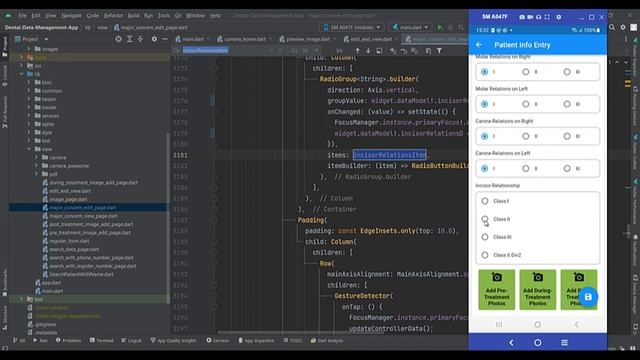Open major_concern_view_page.dart in project tree
This screenshot has height=360, width=640.
[83, 216]
